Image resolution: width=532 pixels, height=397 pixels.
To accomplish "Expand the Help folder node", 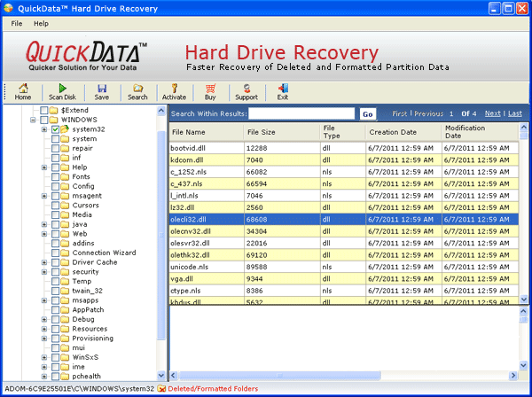I will pyautogui.click(x=44, y=167).
